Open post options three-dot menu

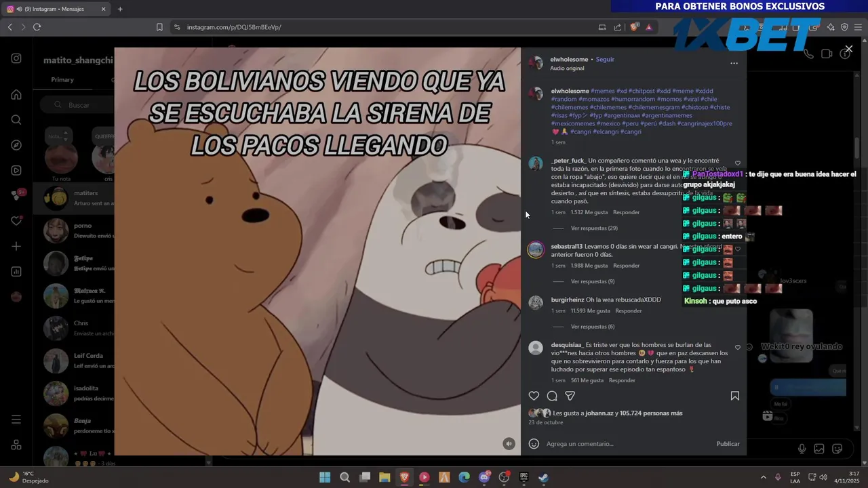[734, 63]
